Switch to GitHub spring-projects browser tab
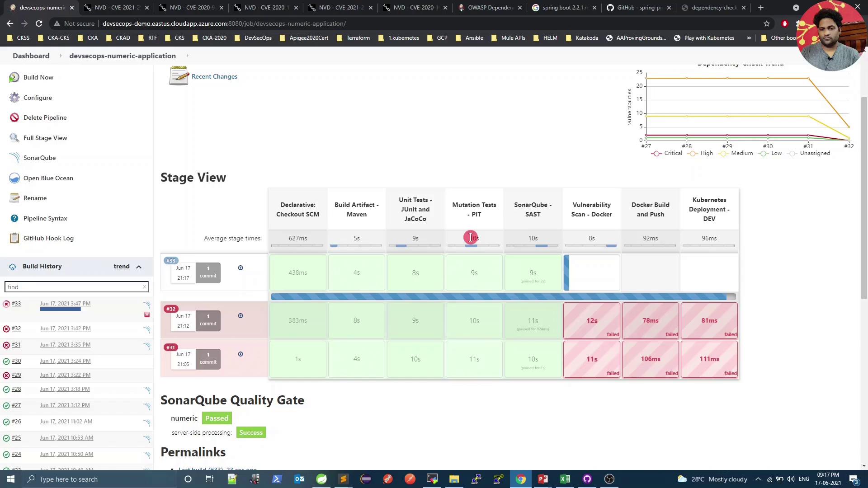The height and width of the screenshot is (488, 868). click(639, 8)
